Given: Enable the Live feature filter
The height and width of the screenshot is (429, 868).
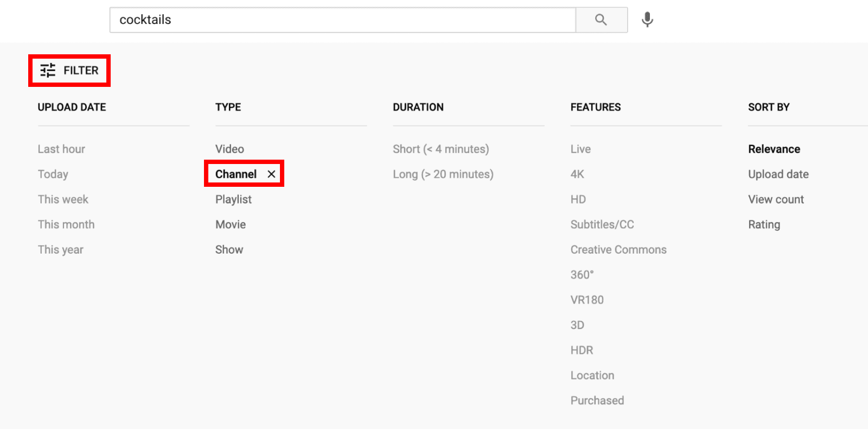Looking at the screenshot, I should tap(580, 149).
